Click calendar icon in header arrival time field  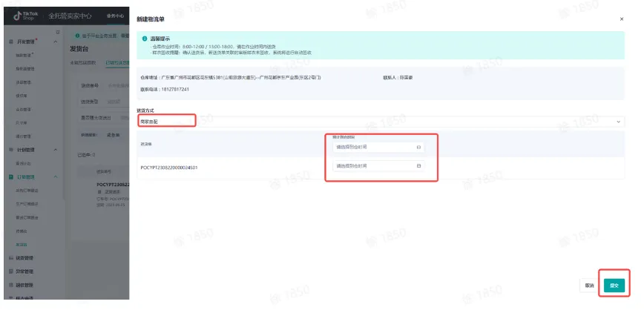418,147
